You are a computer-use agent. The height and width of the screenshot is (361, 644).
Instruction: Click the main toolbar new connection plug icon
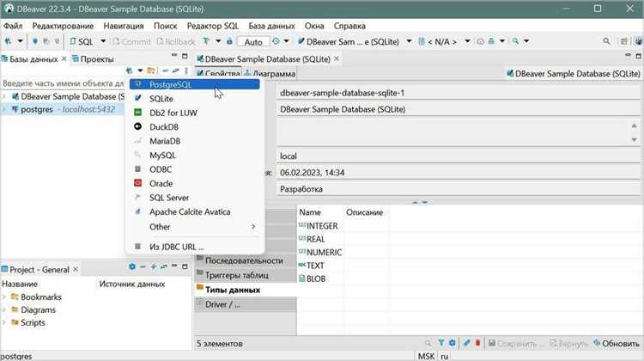9,41
